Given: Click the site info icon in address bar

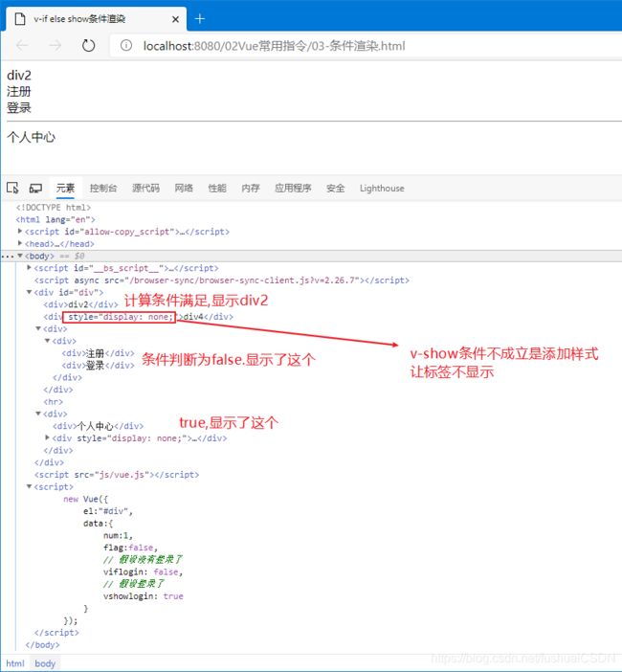Looking at the screenshot, I should click(126, 45).
